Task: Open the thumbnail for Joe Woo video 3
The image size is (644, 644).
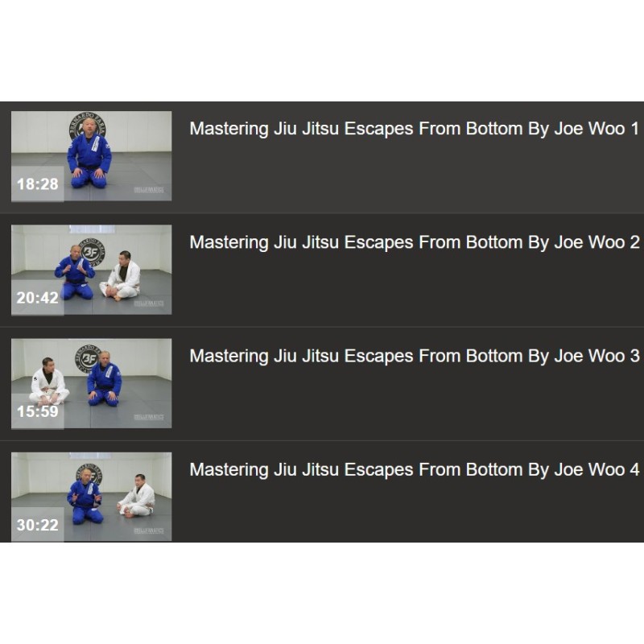Action: tap(91, 384)
